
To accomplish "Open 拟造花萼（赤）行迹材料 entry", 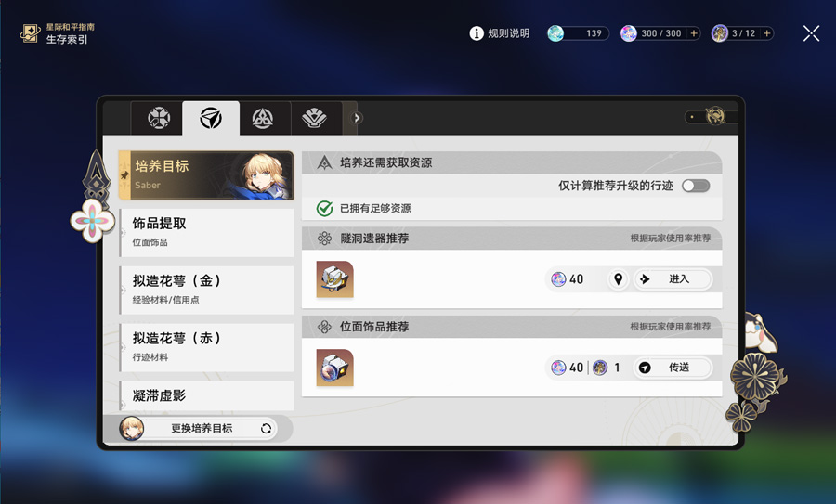I will click(x=206, y=347).
